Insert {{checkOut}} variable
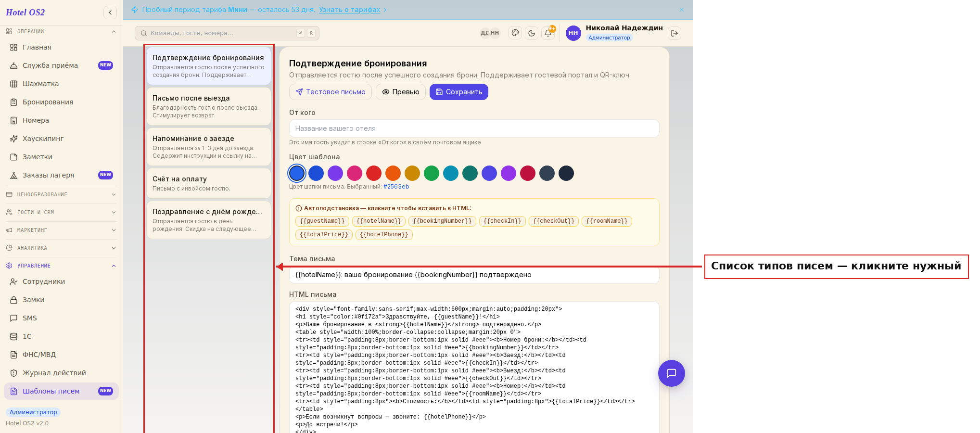980x433 pixels. tap(554, 221)
